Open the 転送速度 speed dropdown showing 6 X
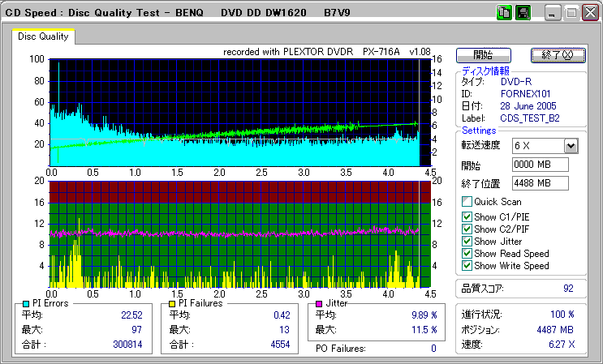Screen dimensions: 603x364 [x=571, y=145]
